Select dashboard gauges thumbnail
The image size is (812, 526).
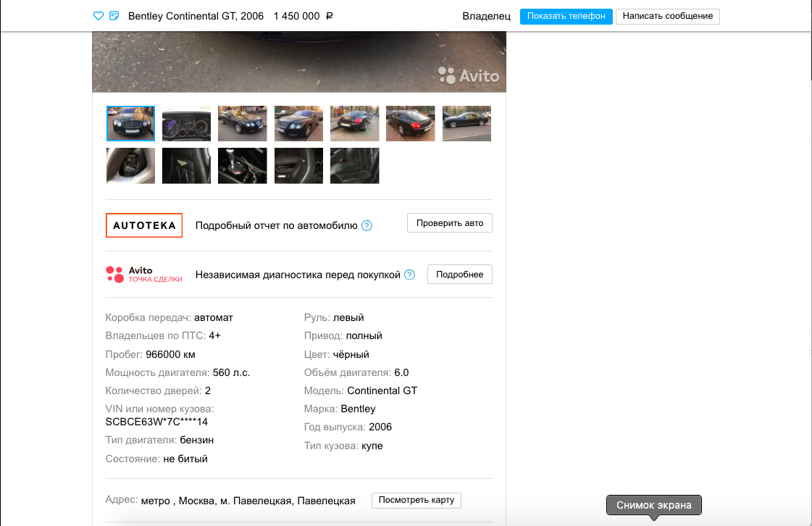pyautogui.click(x=186, y=123)
